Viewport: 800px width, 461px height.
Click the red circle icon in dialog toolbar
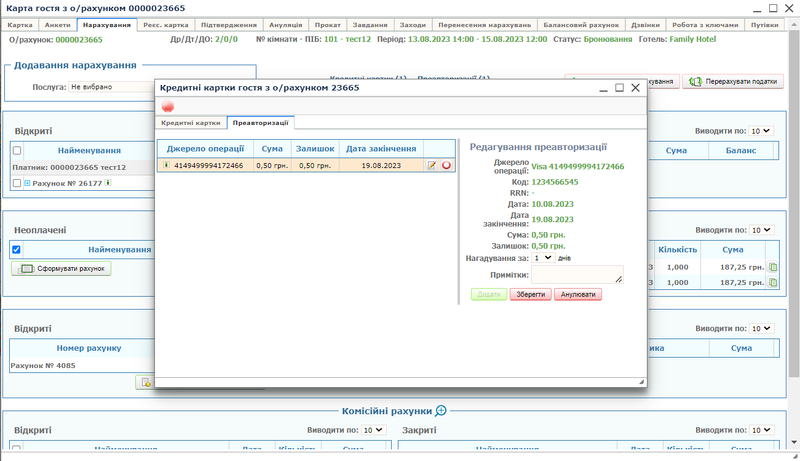click(168, 106)
